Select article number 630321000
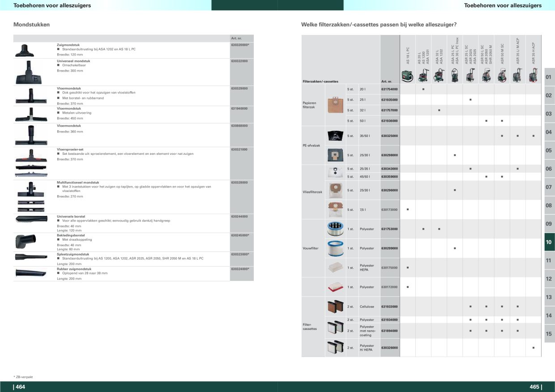The image size is (555, 392). pyautogui.click(x=239, y=149)
